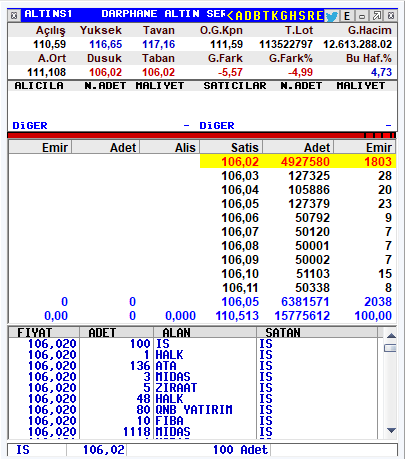Viewport: 405px width, 459px height.
Task: Click the T.Lot value 113522797
Action: (x=286, y=44)
